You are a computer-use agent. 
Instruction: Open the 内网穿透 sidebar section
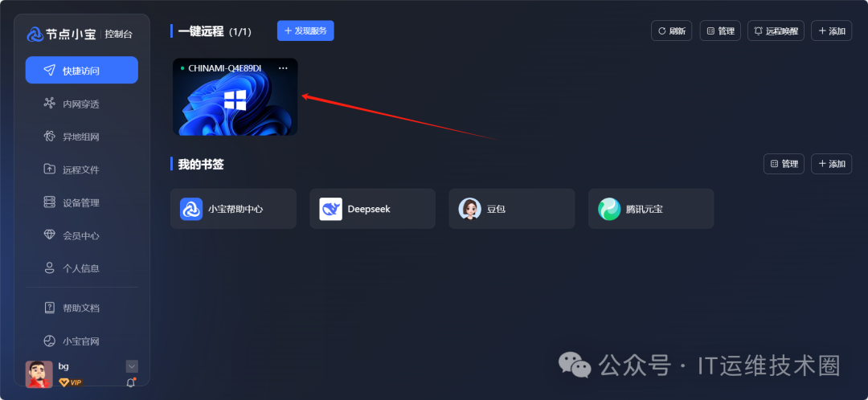point(81,104)
